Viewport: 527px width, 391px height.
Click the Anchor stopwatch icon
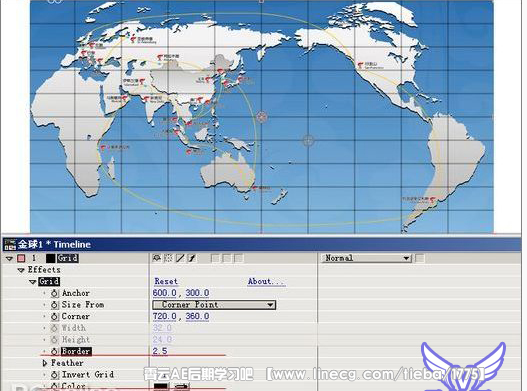[54, 293]
